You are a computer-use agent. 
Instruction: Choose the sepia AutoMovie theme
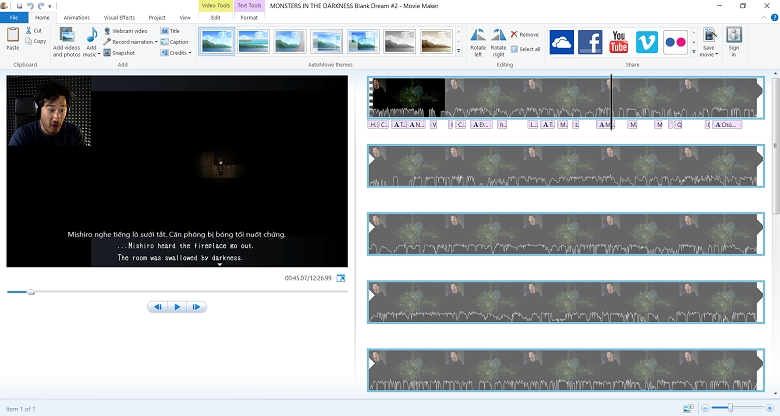436,41
